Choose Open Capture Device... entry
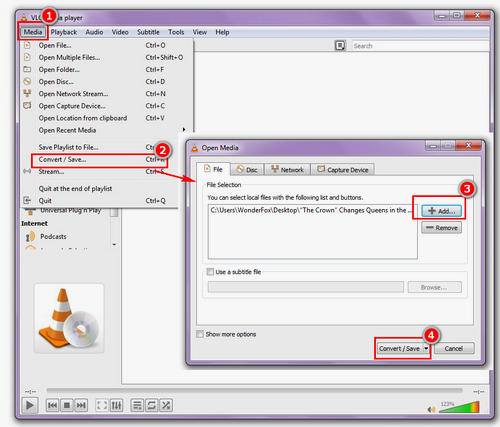This screenshot has width=500, height=427. coord(106,106)
